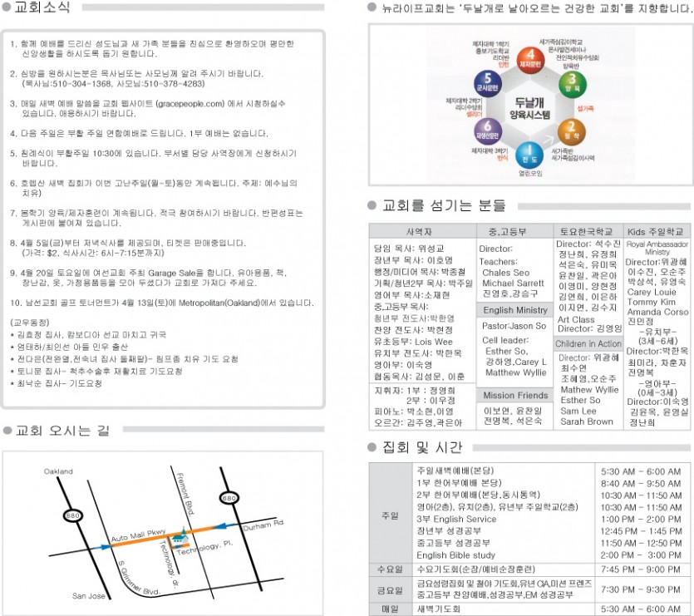
Task: Click the 교회소식 section heading
Action: tap(42, 7)
